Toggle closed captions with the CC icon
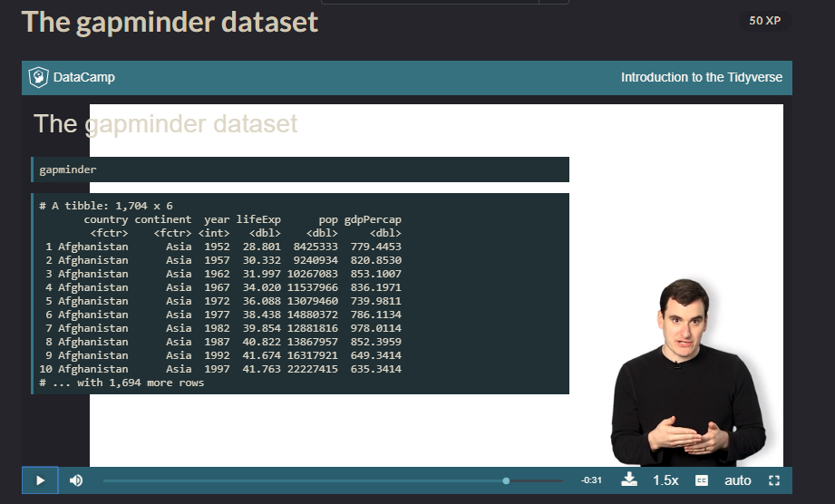 [702, 480]
